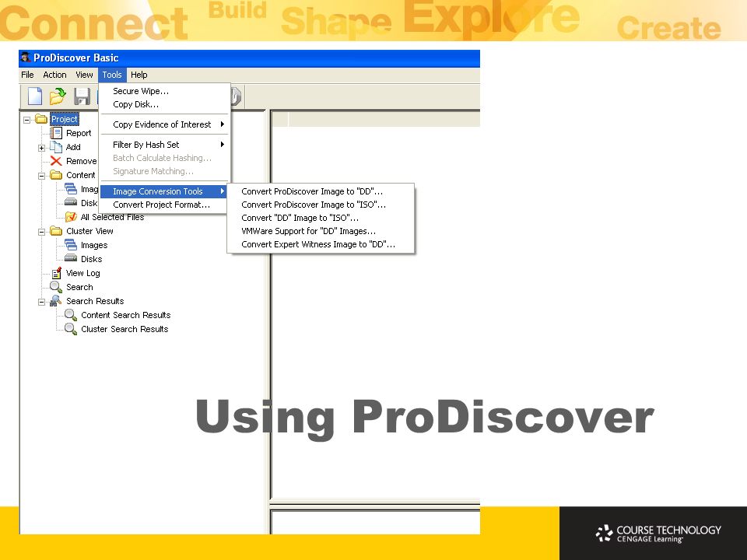Open the Action menu
747x560 pixels.
pos(54,75)
